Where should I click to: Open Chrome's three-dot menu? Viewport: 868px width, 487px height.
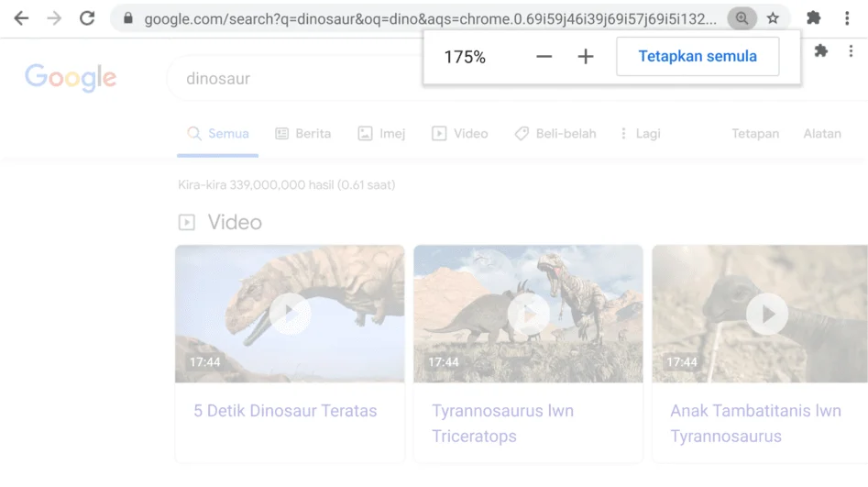pos(847,18)
